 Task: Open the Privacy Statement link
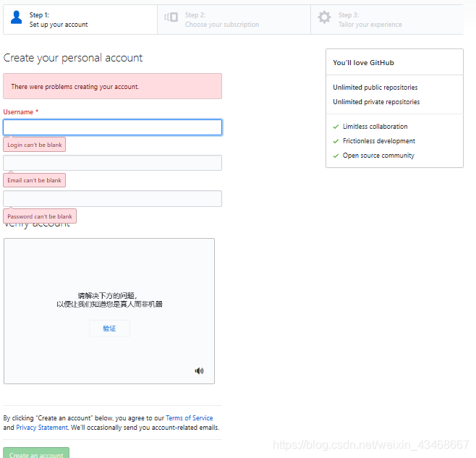click(x=42, y=428)
